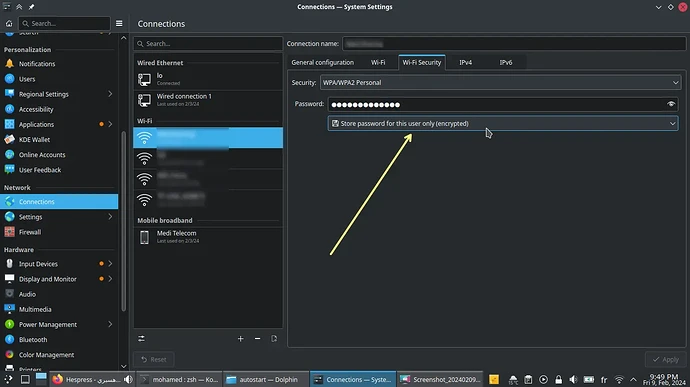690x387 pixels.
Task: Expand Power Management submenu
Action: point(110,324)
